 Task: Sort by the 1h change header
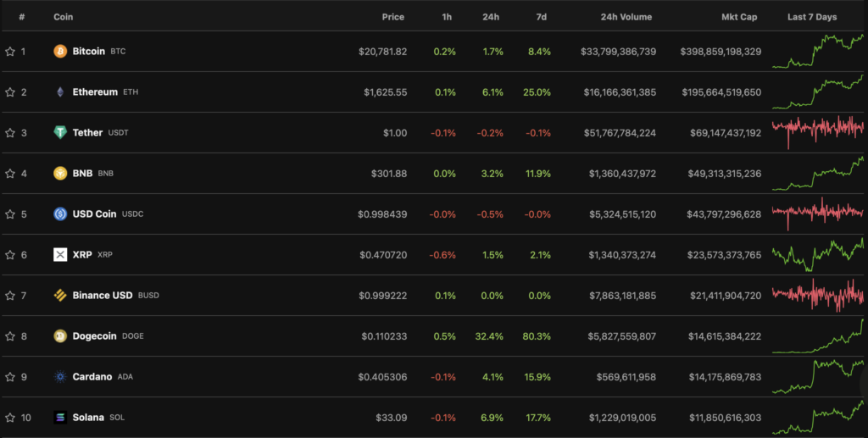[447, 17]
